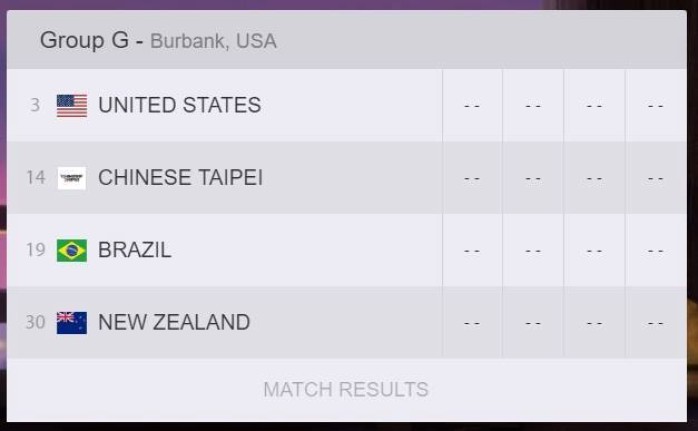Click the last stat cell in New Zealand row
Viewport: 698px width, 431px height.
[x=656, y=322]
